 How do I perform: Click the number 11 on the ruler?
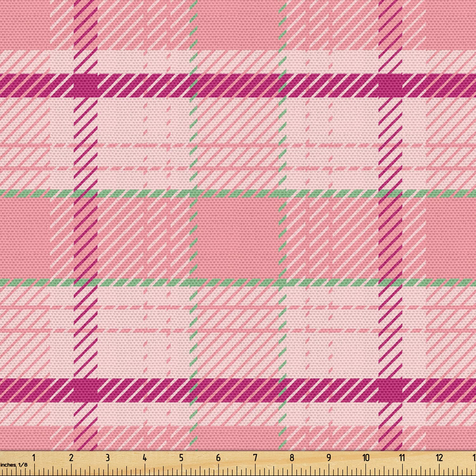(x=402, y=457)
